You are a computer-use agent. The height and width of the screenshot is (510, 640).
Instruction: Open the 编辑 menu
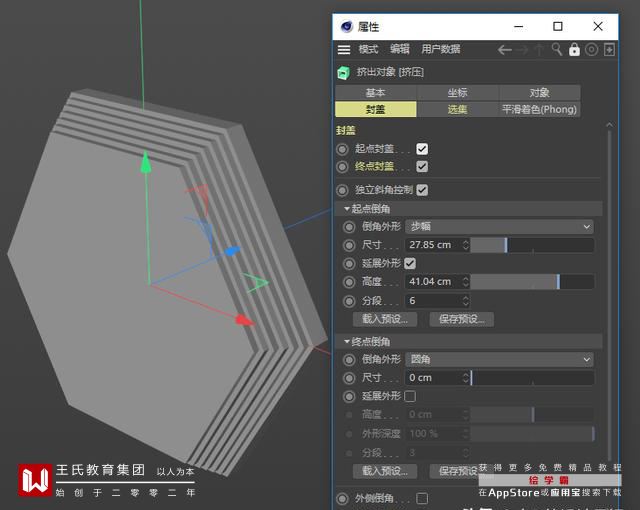pos(400,49)
